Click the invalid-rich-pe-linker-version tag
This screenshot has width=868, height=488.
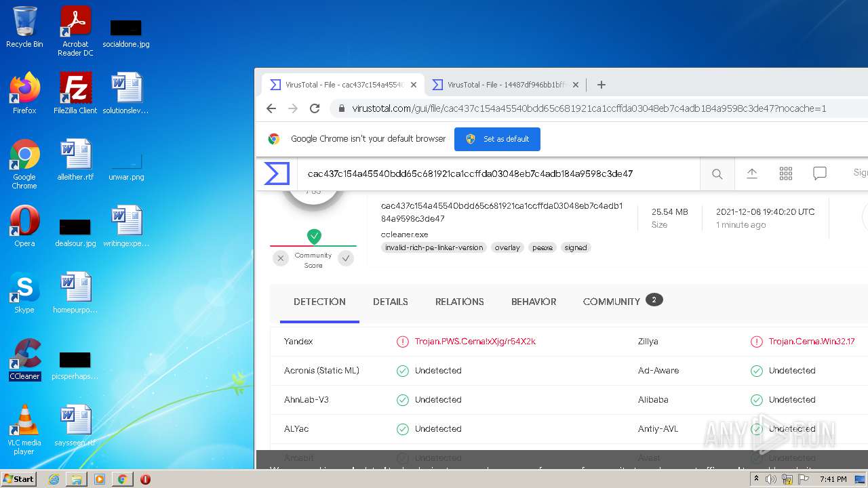pyautogui.click(x=434, y=247)
